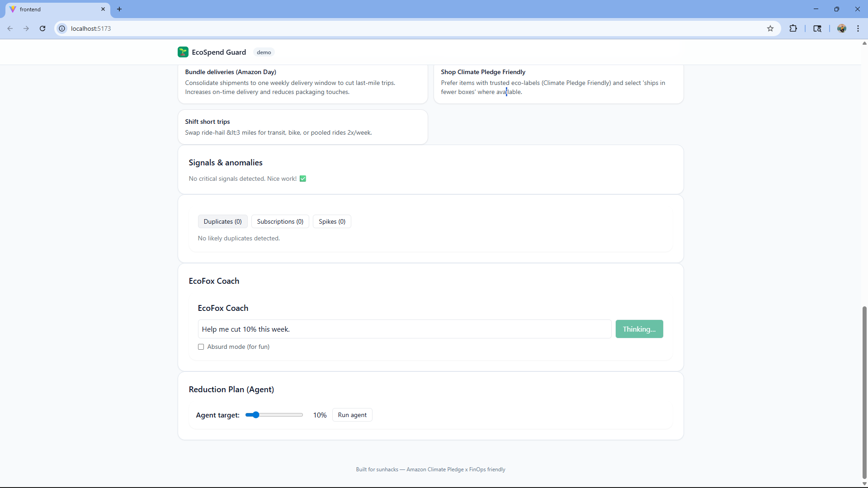Open new tab with plus icon
The width and height of the screenshot is (868, 488).
point(119,9)
